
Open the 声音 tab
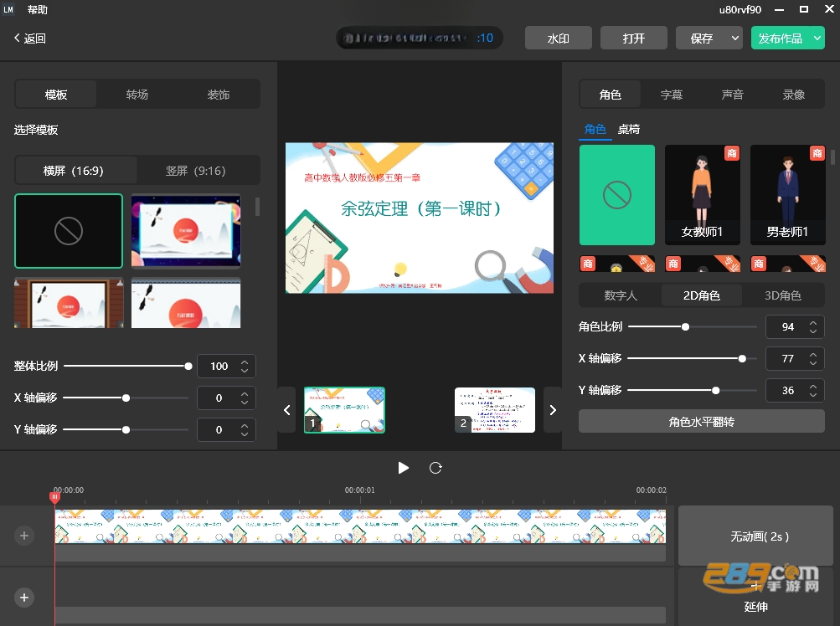pyautogui.click(x=732, y=95)
